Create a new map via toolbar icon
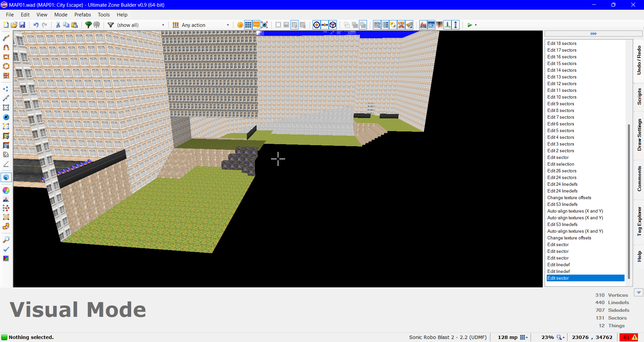Screen dimensions: 644x342 click(x=6, y=25)
